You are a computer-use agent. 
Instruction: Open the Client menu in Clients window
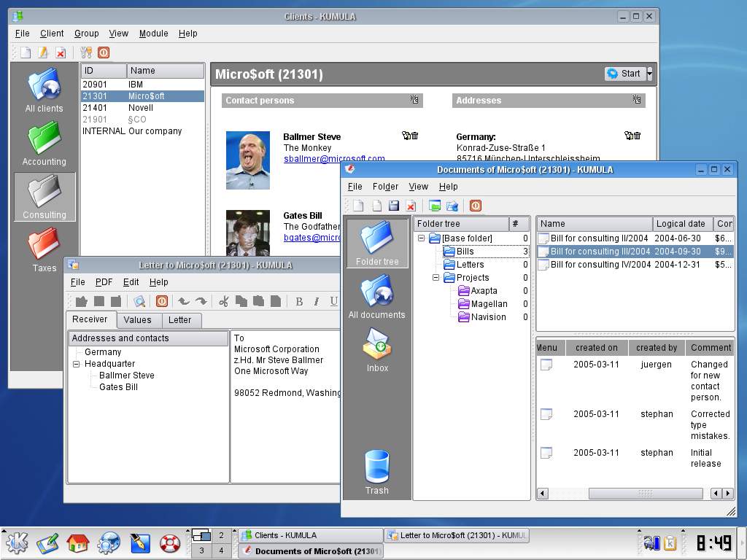[x=52, y=34]
